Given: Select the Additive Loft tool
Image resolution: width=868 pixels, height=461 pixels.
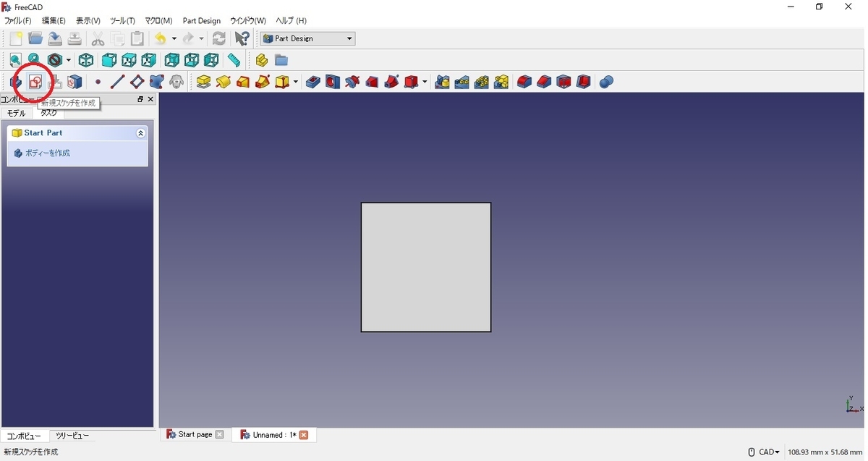Looking at the screenshot, I should 243,82.
